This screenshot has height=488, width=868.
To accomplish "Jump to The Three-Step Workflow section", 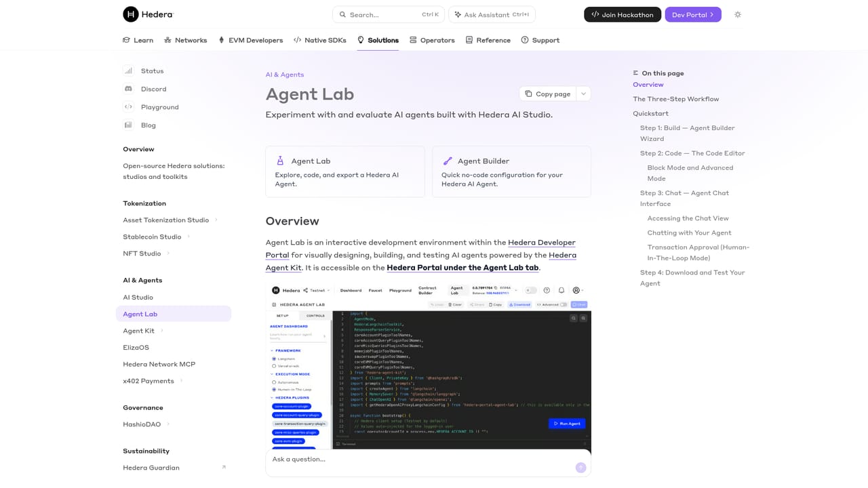I will tap(675, 99).
